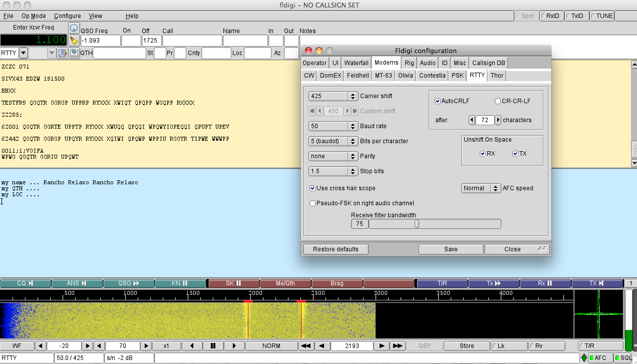Jump cursor frequency down with double-left arrows

coord(305,346)
